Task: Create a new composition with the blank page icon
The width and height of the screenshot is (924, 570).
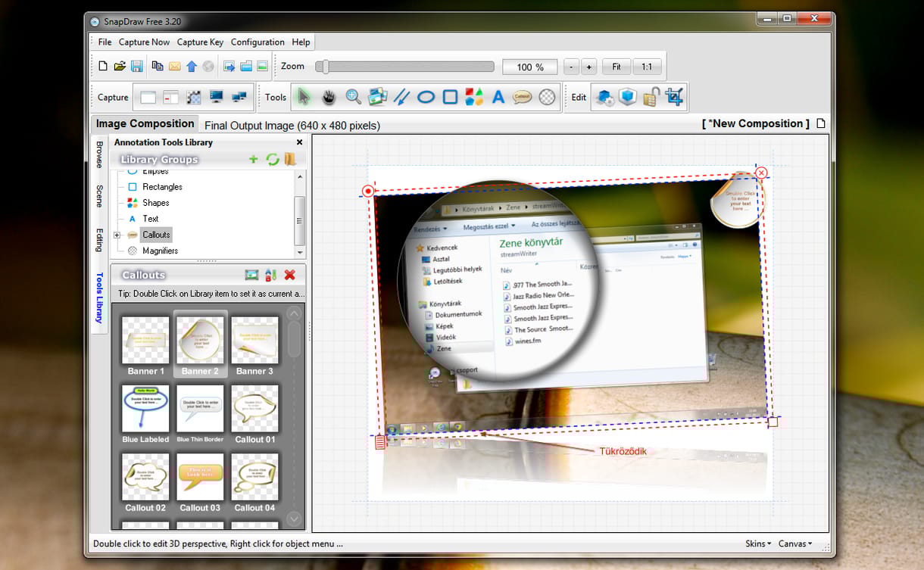Action: click(103, 67)
